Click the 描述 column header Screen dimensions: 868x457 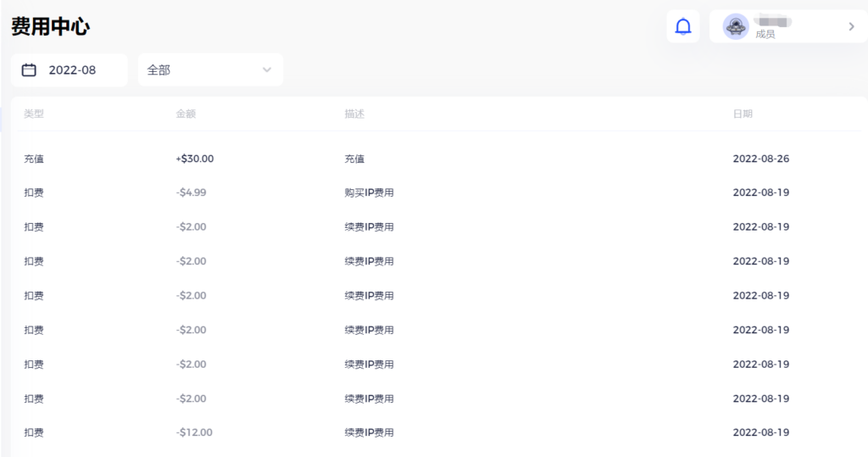pyautogui.click(x=354, y=114)
